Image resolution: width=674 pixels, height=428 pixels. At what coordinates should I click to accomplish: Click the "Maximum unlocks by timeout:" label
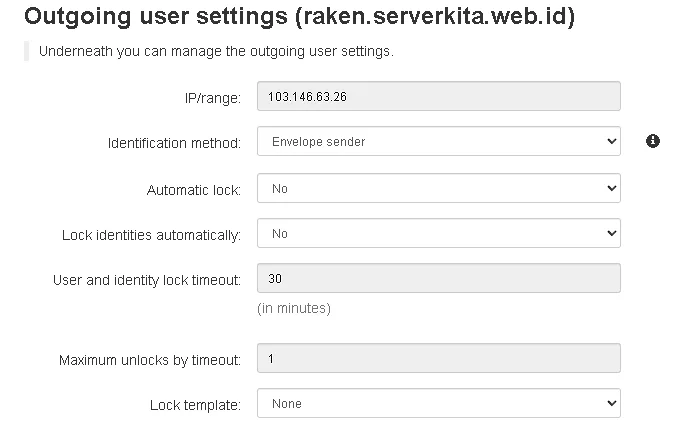(150, 360)
